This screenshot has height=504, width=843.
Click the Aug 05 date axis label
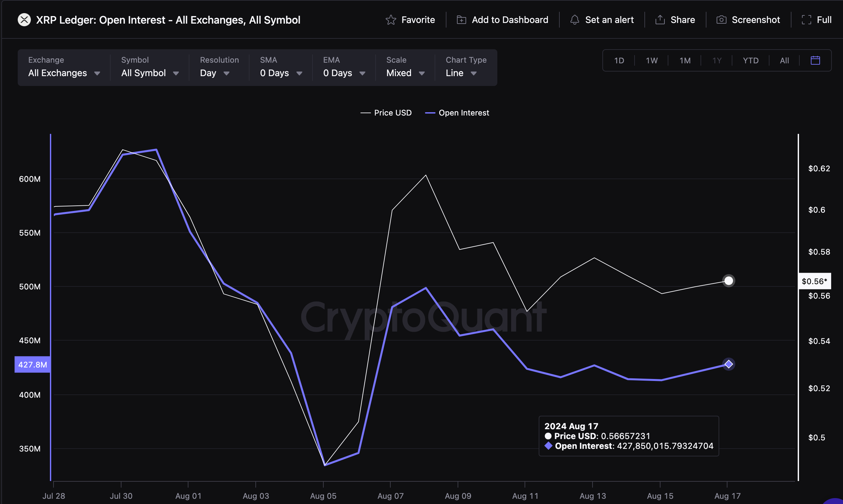point(323,496)
